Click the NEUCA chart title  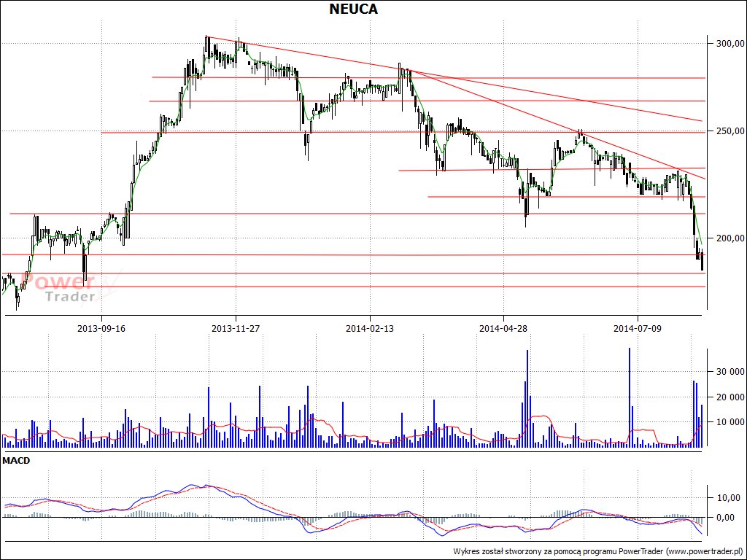[354, 9]
